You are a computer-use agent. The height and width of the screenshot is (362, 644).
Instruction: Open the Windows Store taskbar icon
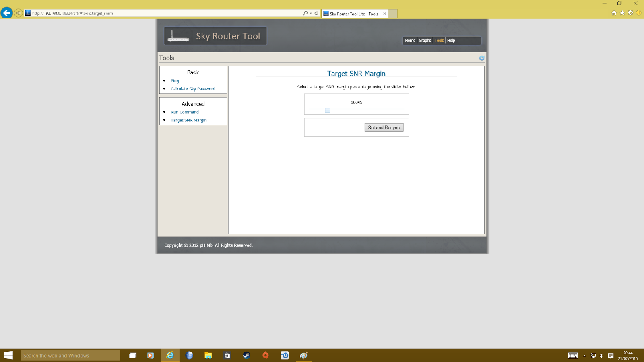coord(227,356)
